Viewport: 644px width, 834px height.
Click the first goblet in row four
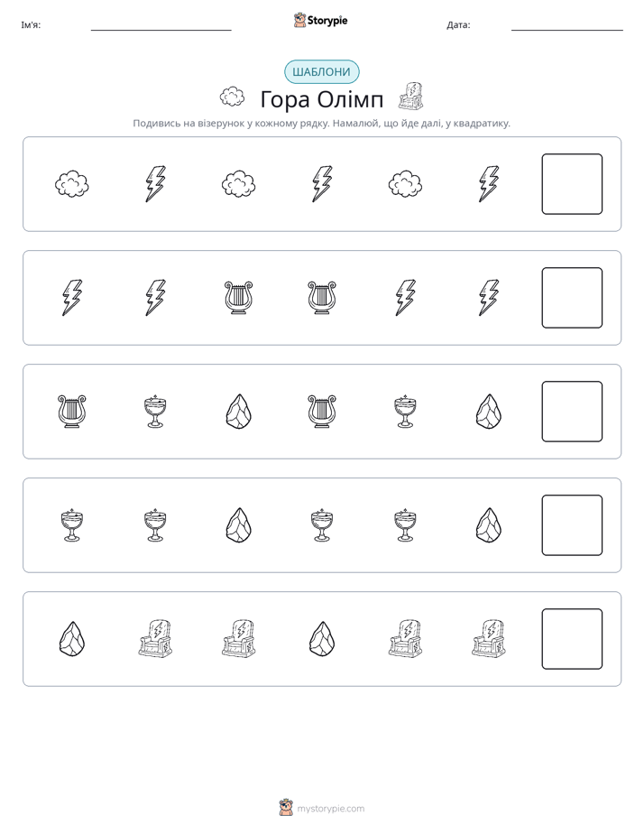[72, 525]
